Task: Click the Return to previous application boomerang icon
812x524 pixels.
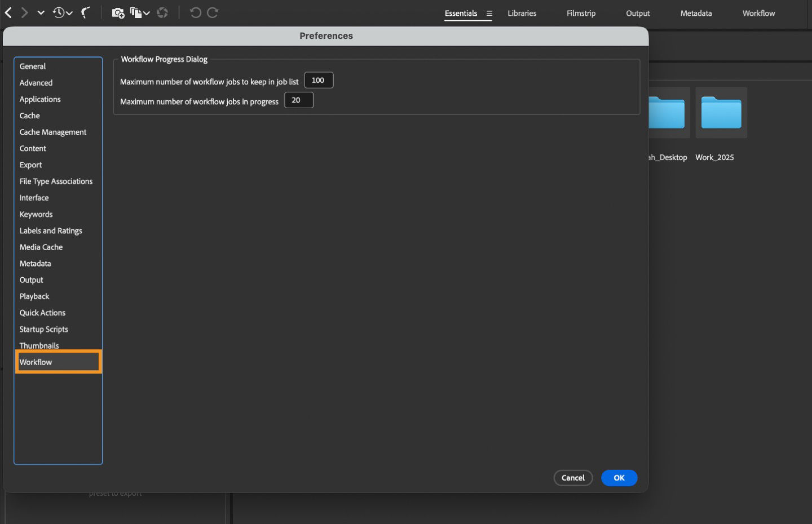Action: pyautogui.click(x=85, y=12)
